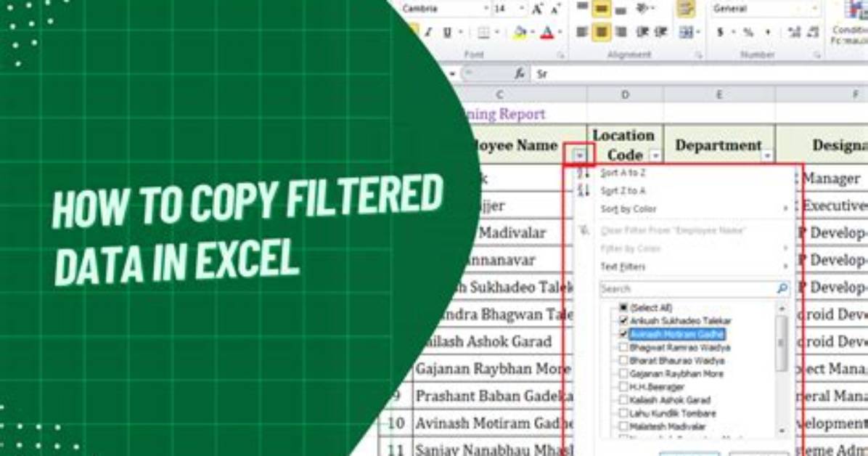Click the Prashant Baban Gadekar cell
Image resolution: width=868 pixels, height=456 pixels.
coord(493,396)
